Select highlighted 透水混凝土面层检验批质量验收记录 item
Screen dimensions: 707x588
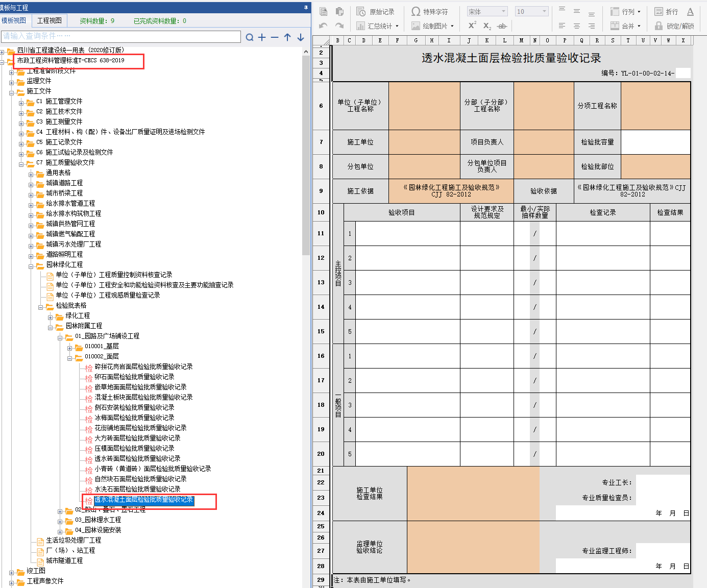tap(144, 500)
